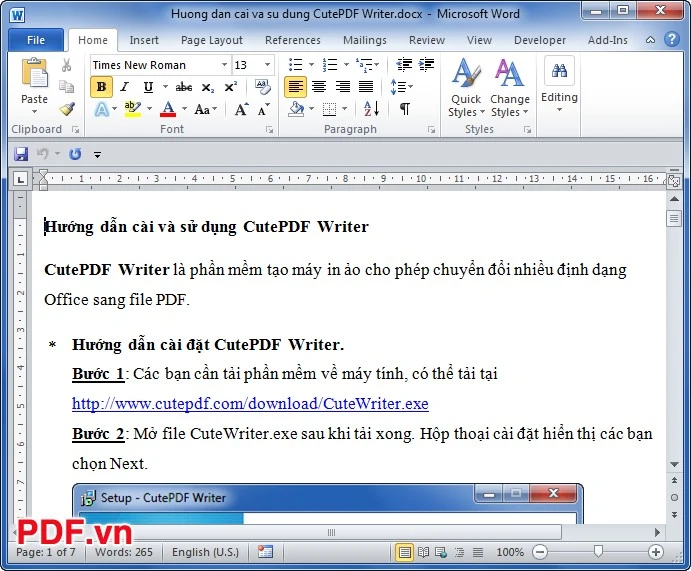Click Change Styles button
Viewport: 691px width, 571px height.
(x=510, y=88)
